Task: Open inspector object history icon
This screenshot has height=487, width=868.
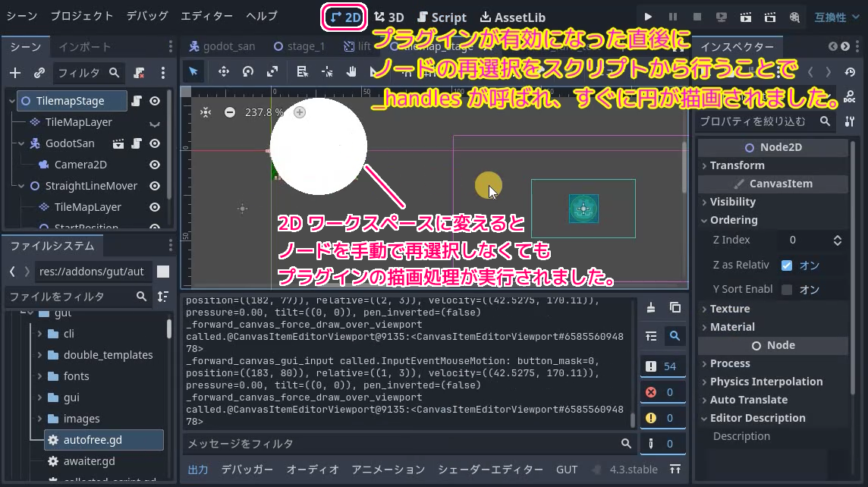Action: [850, 73]
